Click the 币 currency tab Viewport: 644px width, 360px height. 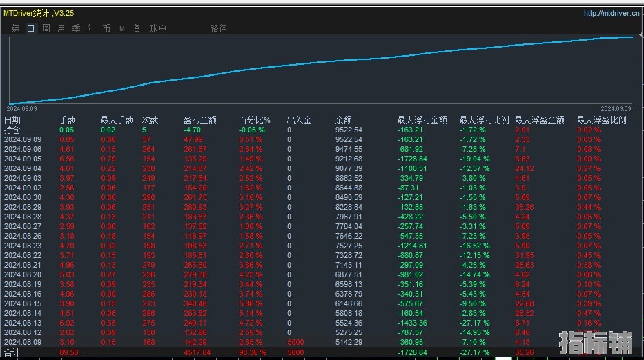[x=106, y=28]
